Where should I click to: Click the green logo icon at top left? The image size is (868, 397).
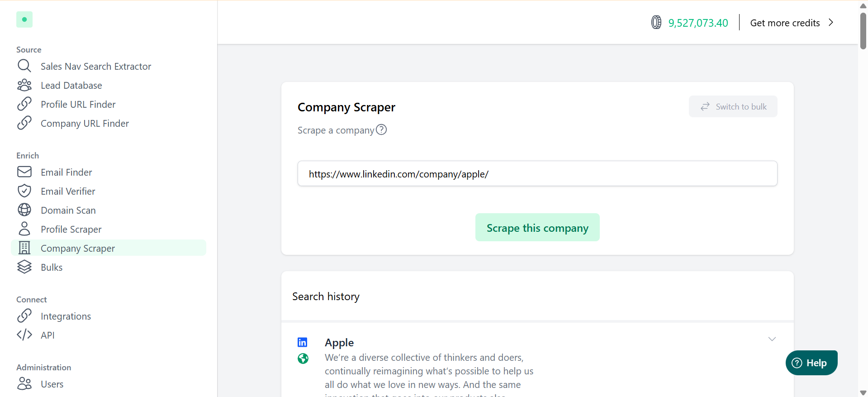point(24,19)
